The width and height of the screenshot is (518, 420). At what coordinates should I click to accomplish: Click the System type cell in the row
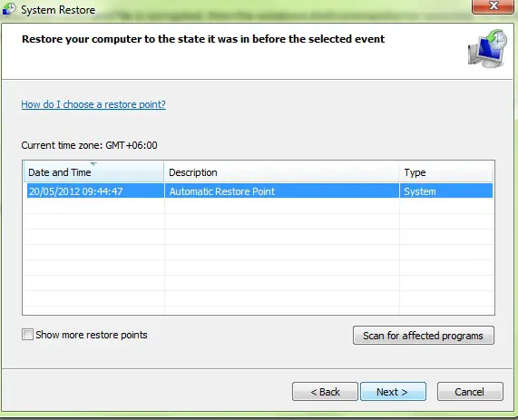click(x=420, y=191)
